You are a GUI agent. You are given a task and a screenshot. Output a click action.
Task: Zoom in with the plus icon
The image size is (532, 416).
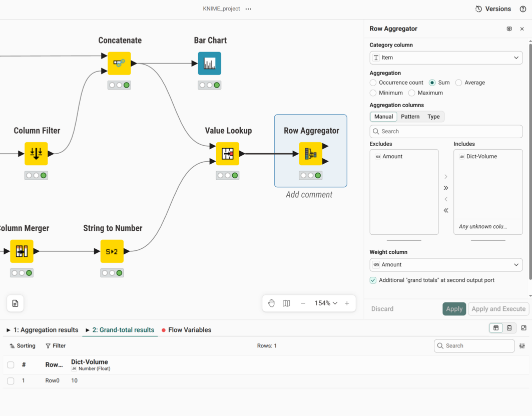click(347, 303)
